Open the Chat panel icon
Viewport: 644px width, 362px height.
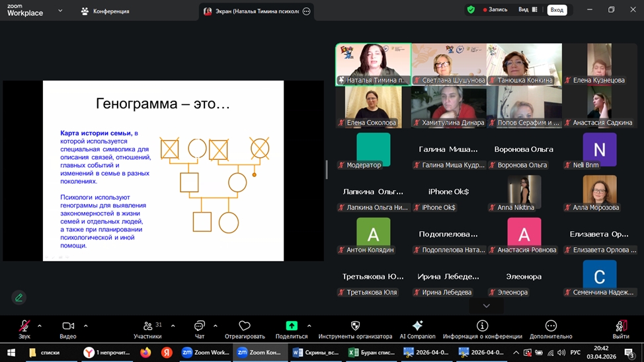199,326
